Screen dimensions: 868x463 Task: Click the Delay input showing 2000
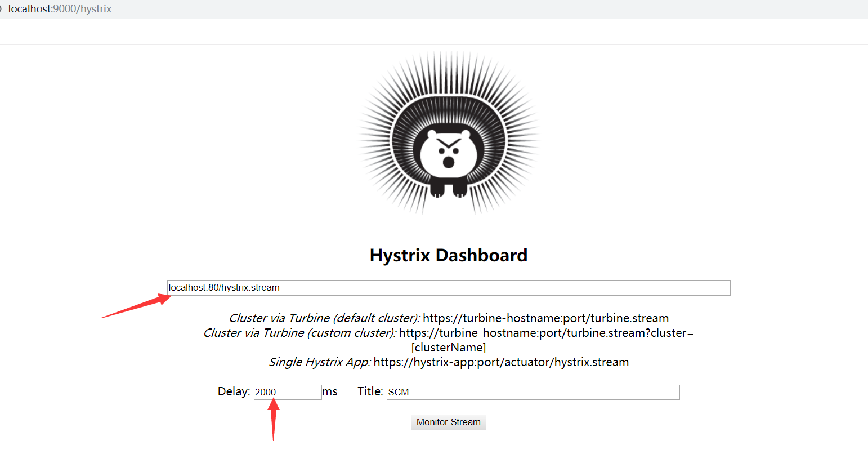pyautogui.click(x=288, y=392)
